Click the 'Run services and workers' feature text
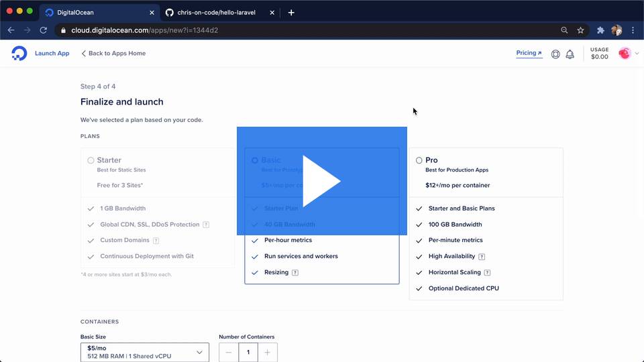This screenshot has height=362, width=644. click(301, 256)
